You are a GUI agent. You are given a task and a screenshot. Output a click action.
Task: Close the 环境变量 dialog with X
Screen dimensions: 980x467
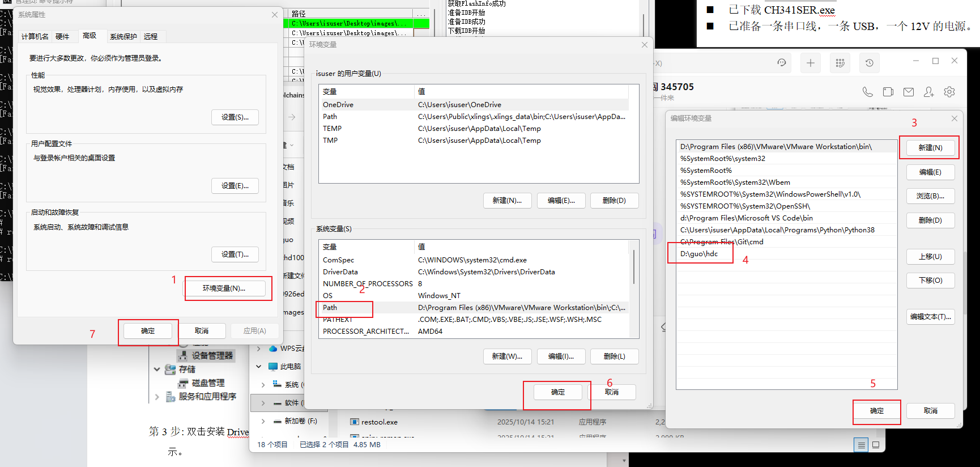(645, 45)
